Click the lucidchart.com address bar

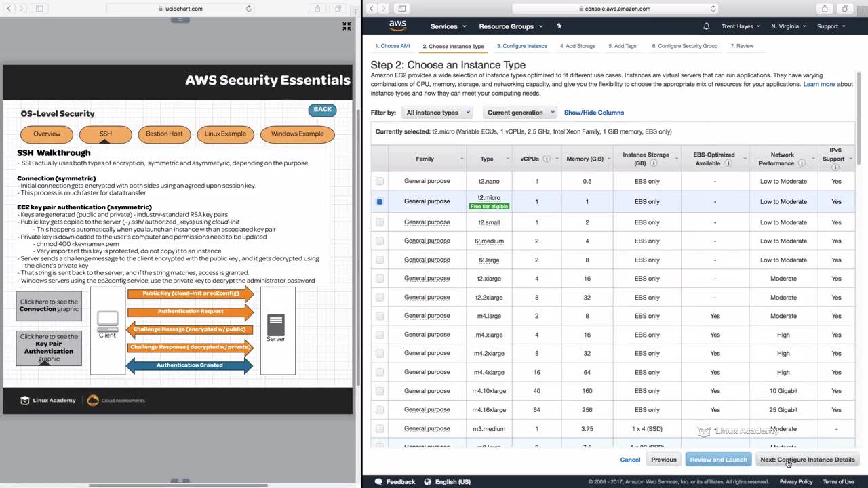point(180,9)
